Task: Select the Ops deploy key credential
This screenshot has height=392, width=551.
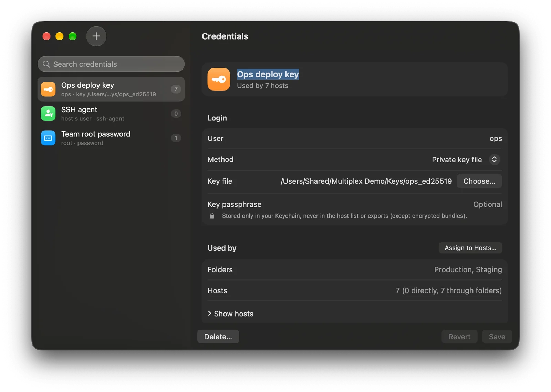Action: [111, 89]
